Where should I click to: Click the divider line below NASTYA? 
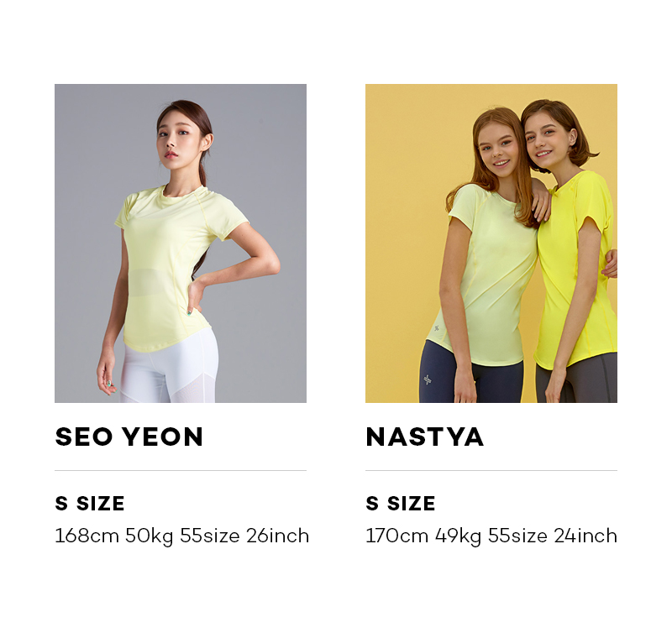[x=491, y=471]
